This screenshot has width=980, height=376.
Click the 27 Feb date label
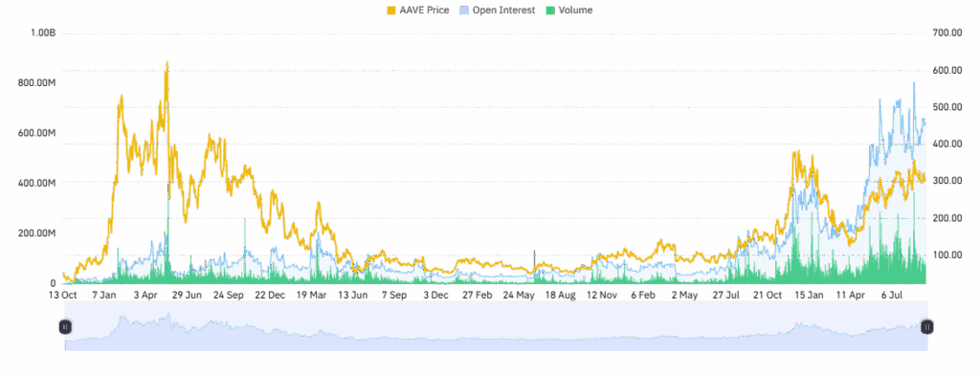pos(477,295)
